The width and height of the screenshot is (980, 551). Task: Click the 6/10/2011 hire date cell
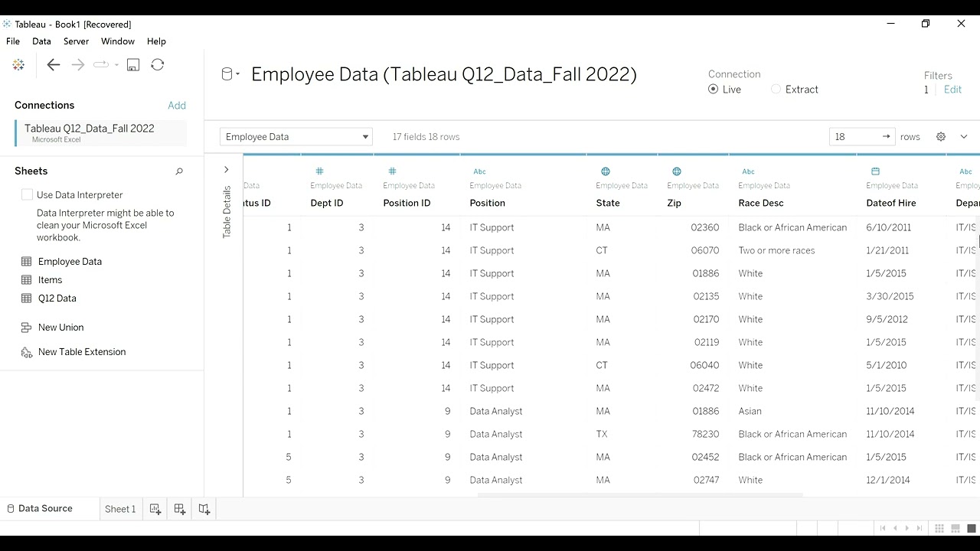pos(889,227)
